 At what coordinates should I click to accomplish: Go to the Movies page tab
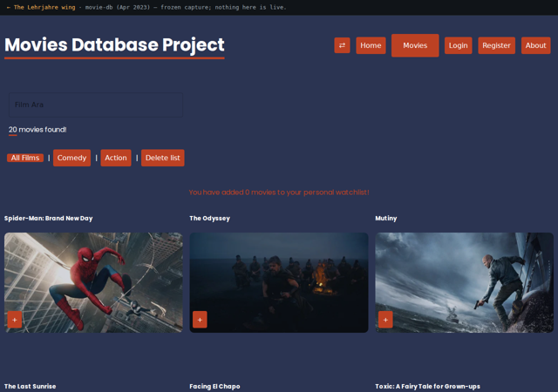point(415,45)
